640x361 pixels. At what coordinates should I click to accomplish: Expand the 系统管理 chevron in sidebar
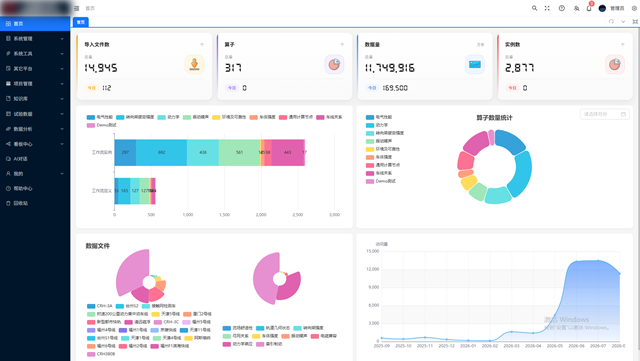pyautogui.click(x=62, y=39)
